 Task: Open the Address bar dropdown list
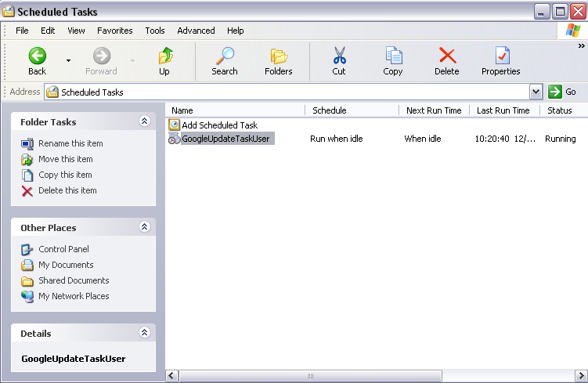(536, 92)
